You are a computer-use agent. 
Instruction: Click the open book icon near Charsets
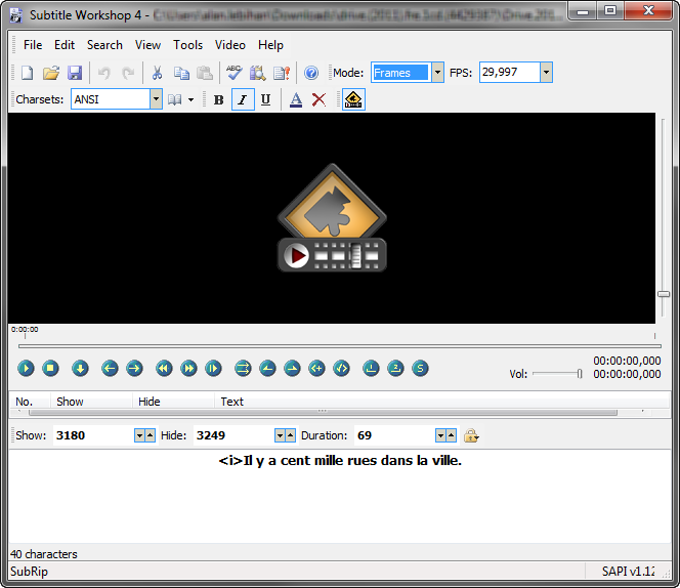click(x=174, y=100)
